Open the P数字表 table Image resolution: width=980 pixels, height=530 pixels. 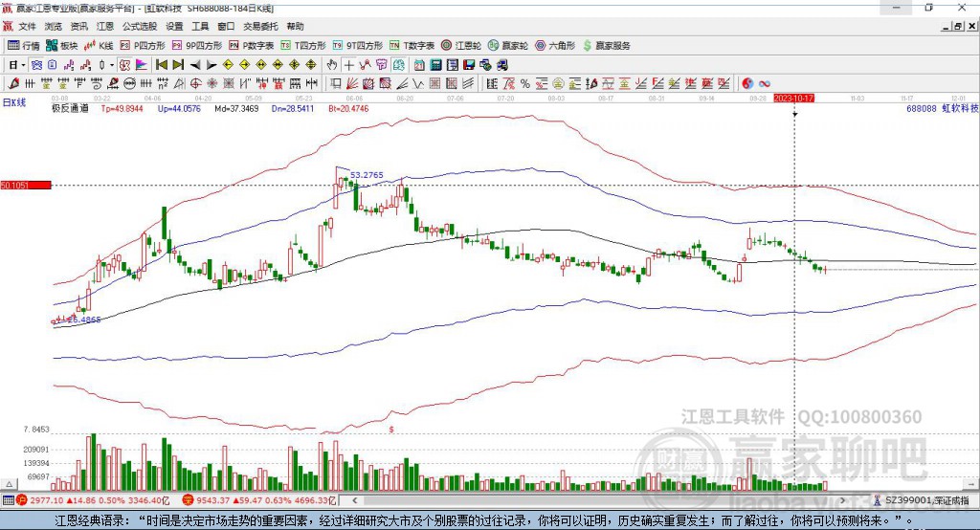[252, 46]
